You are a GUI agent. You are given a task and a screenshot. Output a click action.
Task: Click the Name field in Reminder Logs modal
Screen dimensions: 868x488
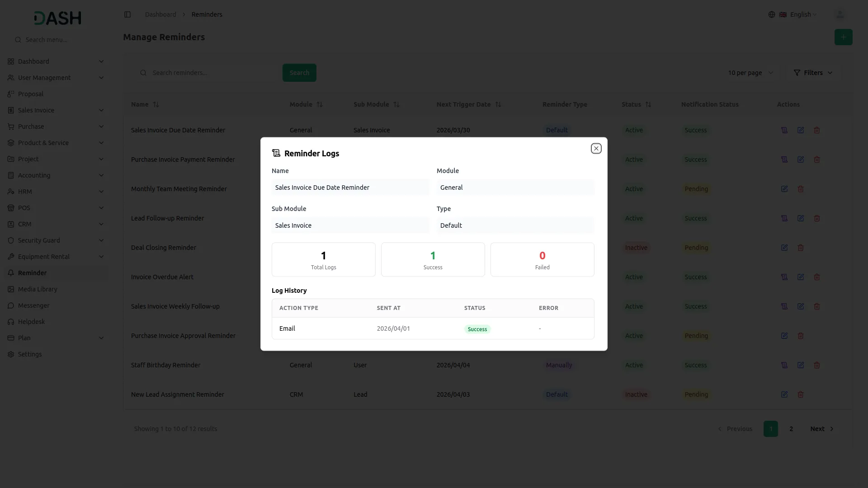point(350,187)
